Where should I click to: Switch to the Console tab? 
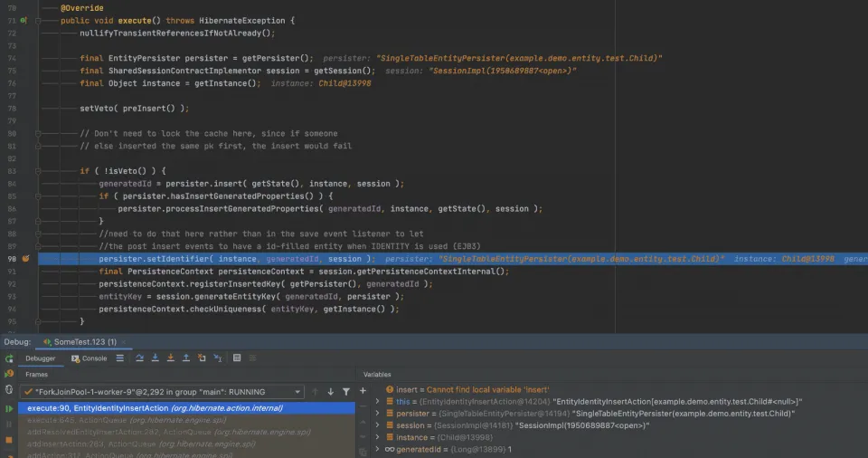click(90, 358)
